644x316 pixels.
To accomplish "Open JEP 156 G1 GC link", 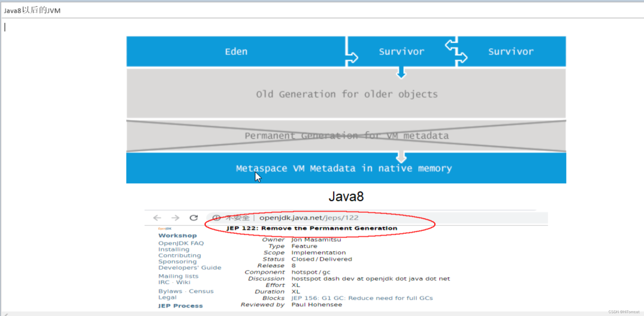I will point(362,298).
